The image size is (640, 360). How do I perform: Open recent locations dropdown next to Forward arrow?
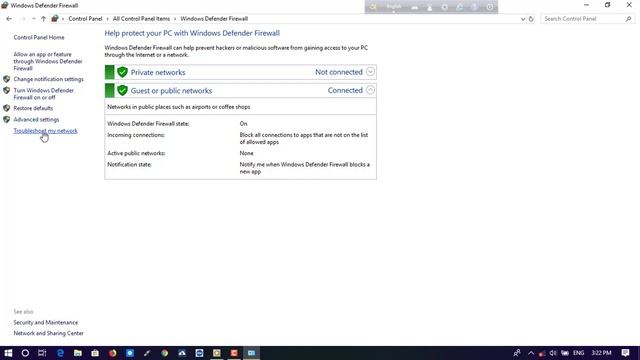pyautogui.click(x=33, y=19)
